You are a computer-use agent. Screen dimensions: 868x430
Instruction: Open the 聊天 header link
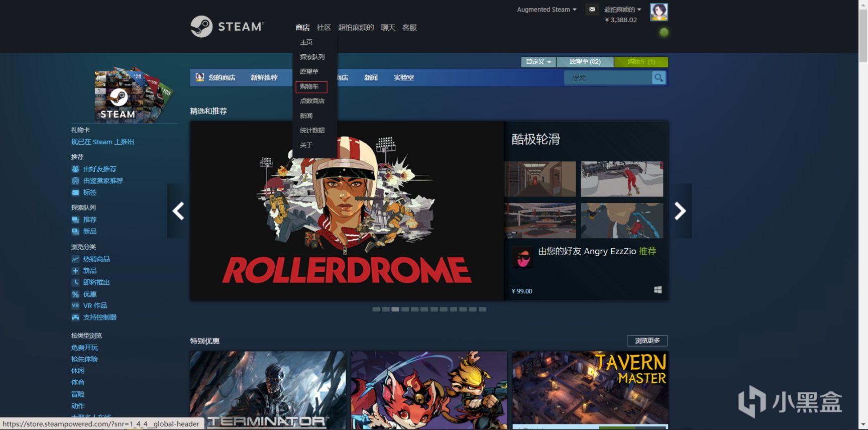point(388,28)
